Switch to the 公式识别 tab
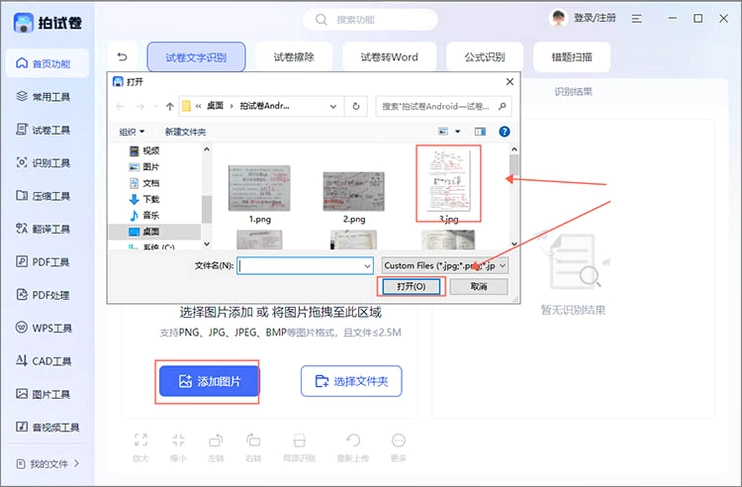 coord(485,57)
